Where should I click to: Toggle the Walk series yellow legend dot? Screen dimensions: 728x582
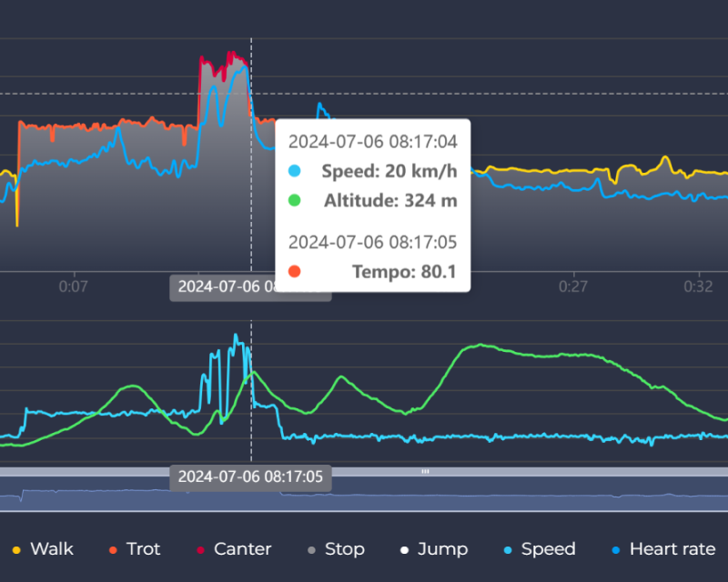[x=16, y=549]
